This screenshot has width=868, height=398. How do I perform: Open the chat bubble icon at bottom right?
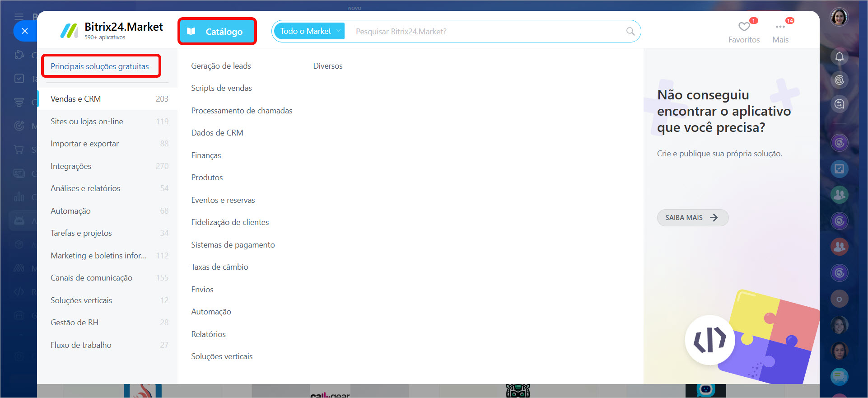839,376
